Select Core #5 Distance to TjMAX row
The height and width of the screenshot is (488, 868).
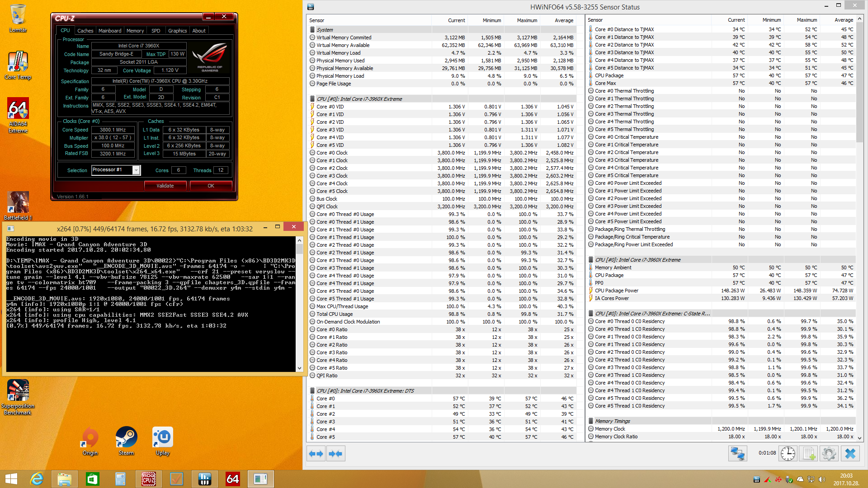[721, 68]
